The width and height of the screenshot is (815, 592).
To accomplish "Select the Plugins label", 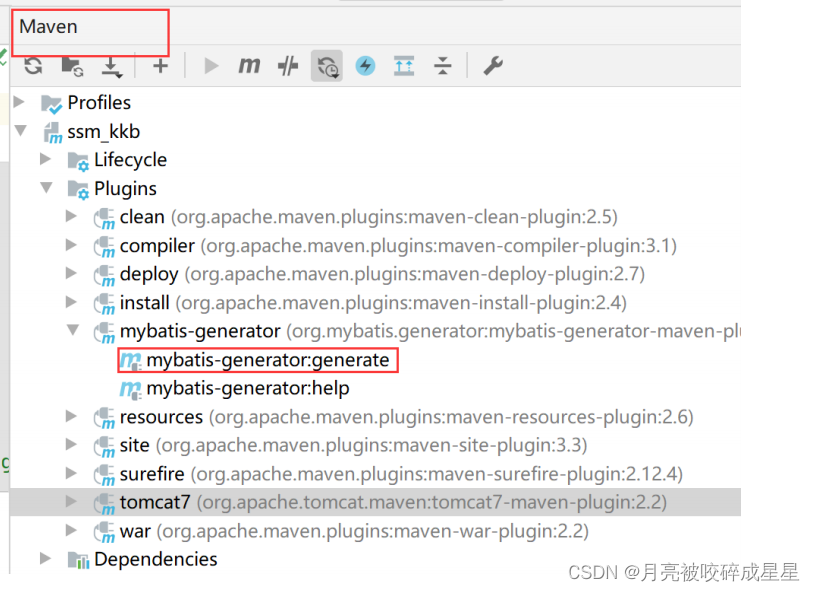I will pyautogui.click(x=125, y=189).
